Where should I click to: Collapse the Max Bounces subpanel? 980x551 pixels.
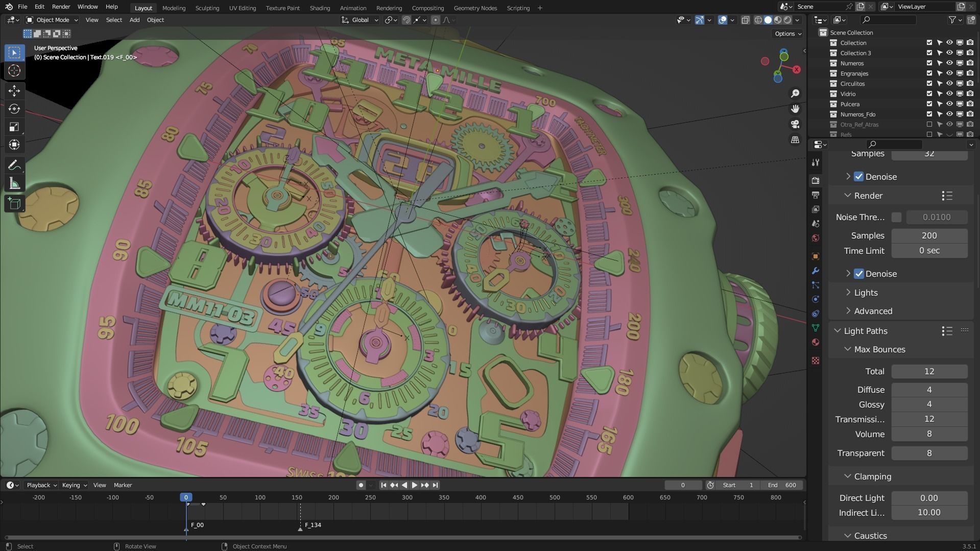[879, 349]
